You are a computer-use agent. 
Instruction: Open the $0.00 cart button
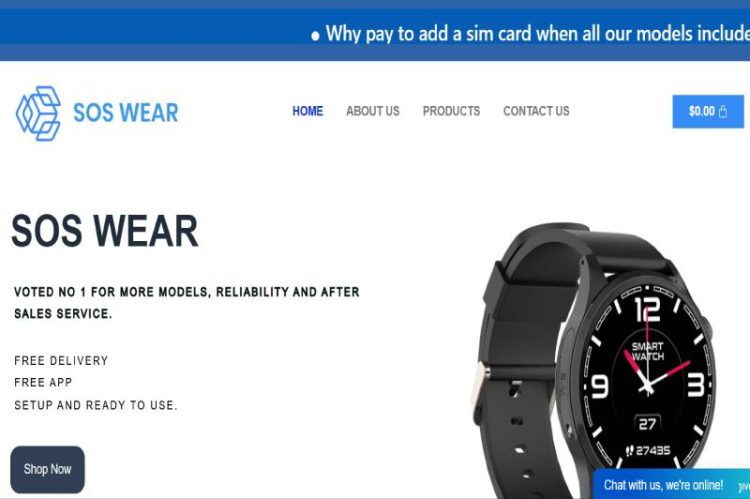pos(708,111)
